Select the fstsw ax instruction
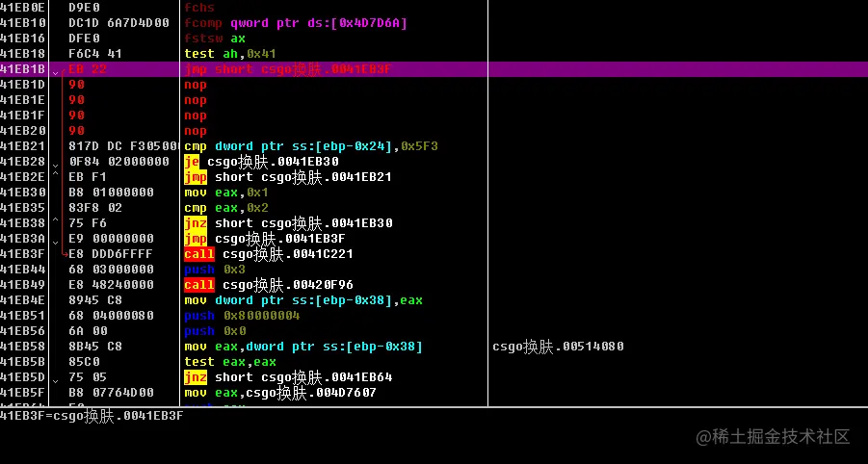The image size is (868, 464). pos(215,39)
